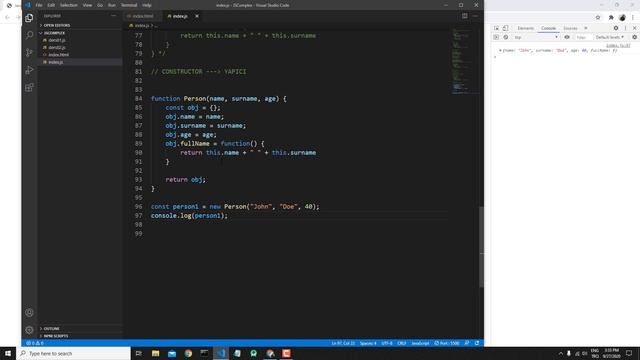
Task: Open the JavaScript context 'top' dropdown
Action: coord(536,37)
